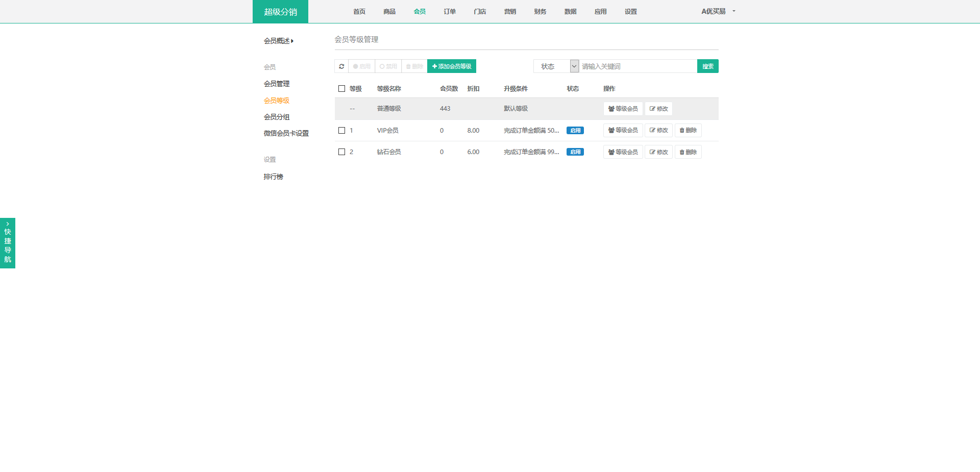This screenshot has width=980, height=472.
Task: Expand the A优买易 account menu
Action: (x=718, y=11)
